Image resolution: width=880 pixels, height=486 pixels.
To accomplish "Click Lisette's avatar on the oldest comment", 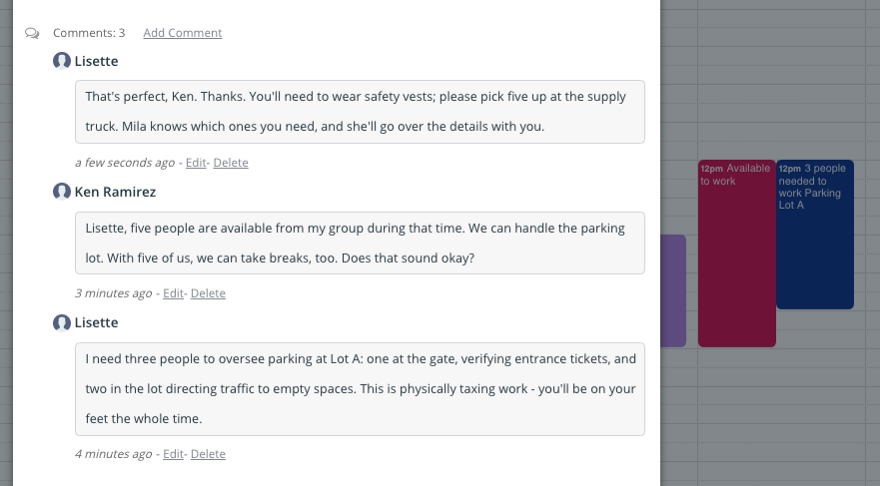I will tap(62, 322).
